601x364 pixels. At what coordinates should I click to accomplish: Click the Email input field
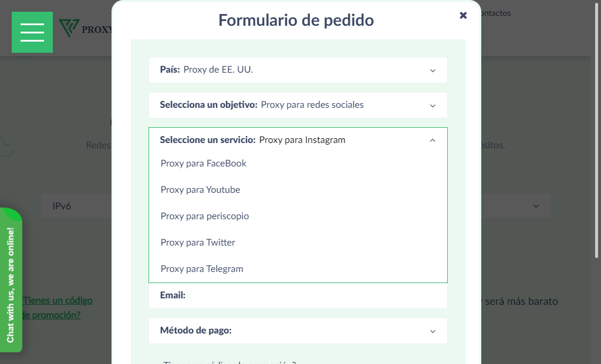point(298,295)
